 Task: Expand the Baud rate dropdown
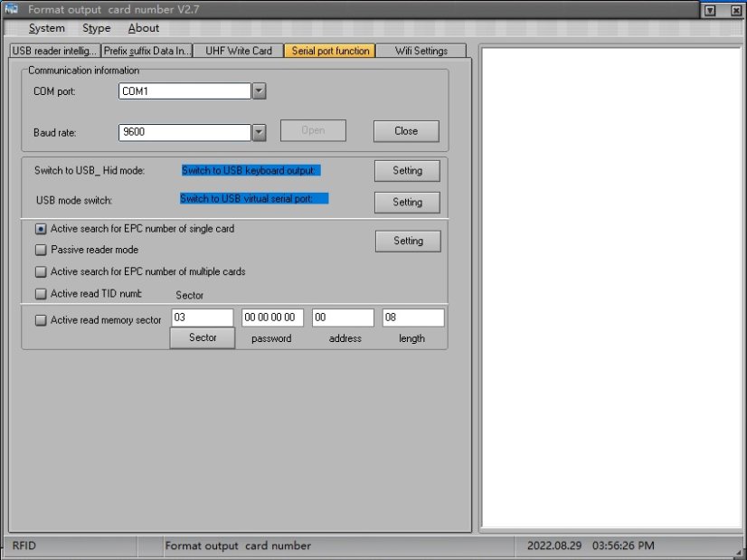(x=258, y=132)
